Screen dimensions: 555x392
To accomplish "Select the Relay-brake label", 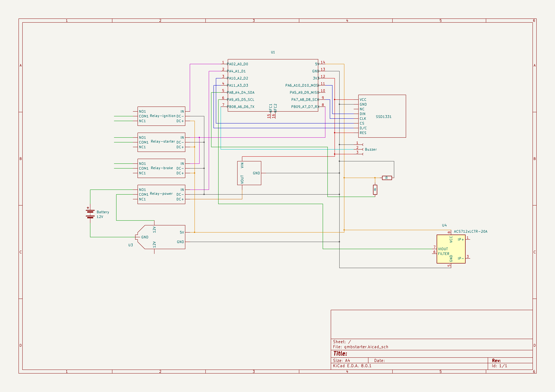I will coord(162,168).
